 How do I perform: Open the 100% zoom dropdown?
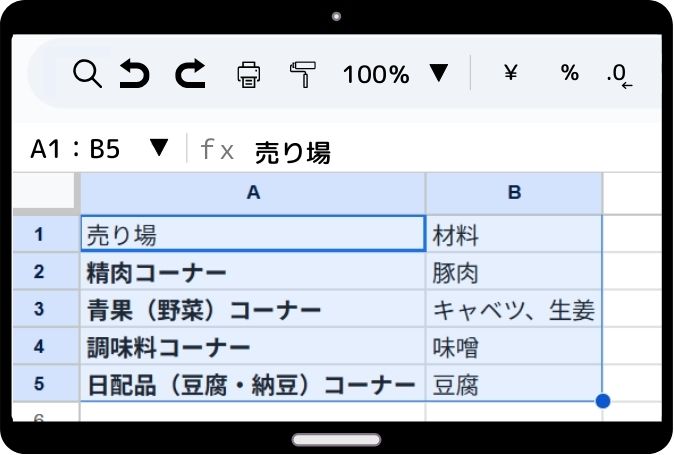click(438, 73)
